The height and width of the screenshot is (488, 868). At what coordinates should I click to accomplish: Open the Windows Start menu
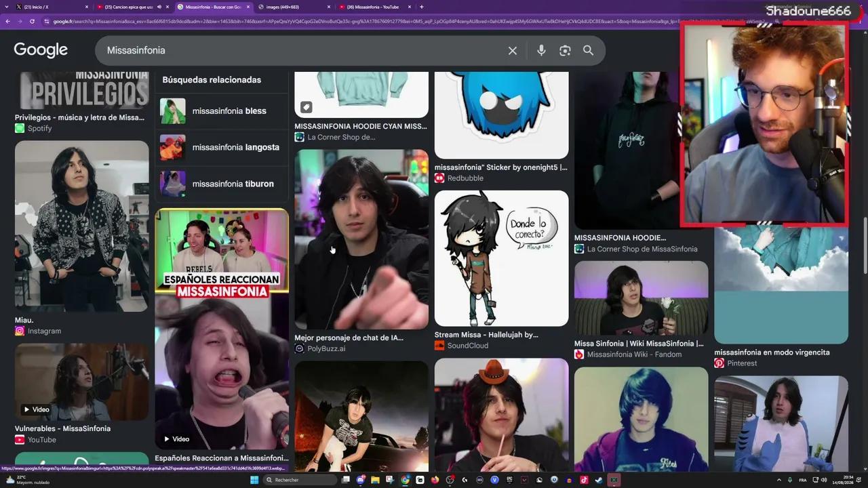(254, 480)
